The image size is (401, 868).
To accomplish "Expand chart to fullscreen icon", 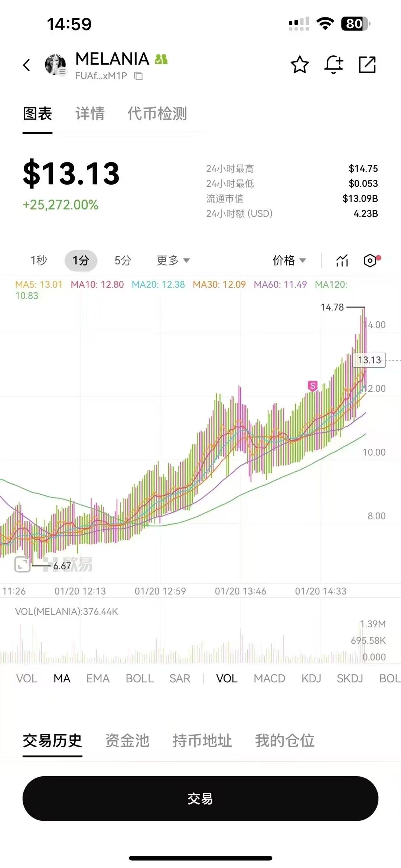I will click(x=22, y=565).
